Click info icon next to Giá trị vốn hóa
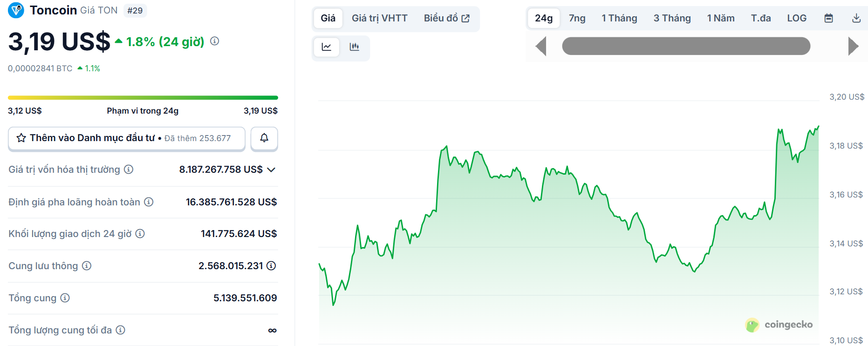This screenshot has height=346, width=868. pos(129,170)
